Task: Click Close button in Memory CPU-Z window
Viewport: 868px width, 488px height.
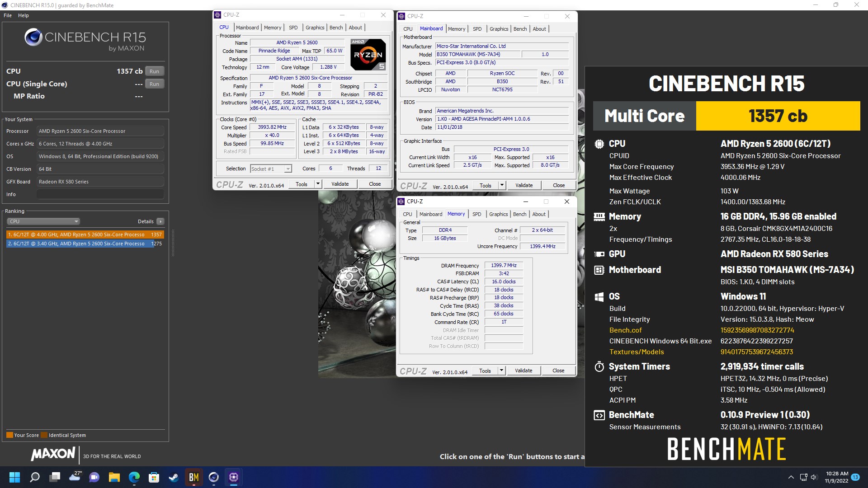Action: [558, 371]
